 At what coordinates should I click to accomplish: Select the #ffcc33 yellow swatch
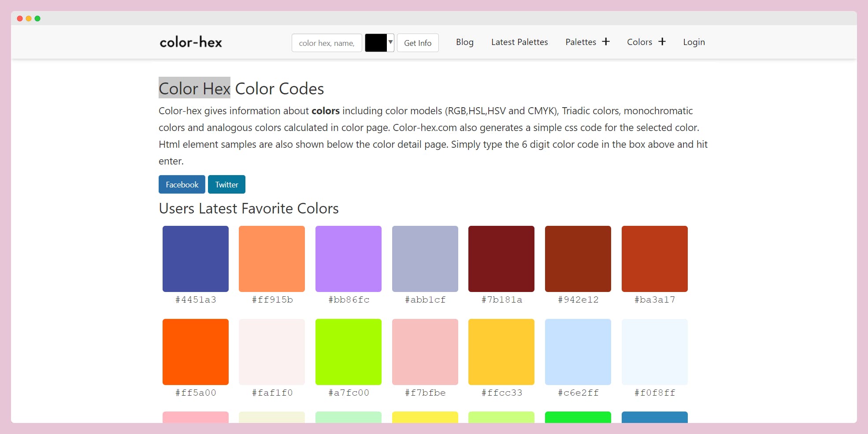pos(501,352)
